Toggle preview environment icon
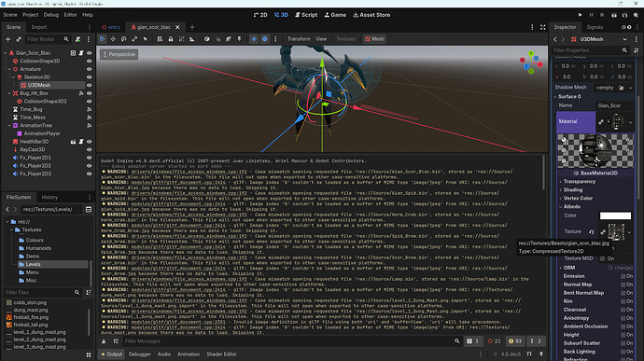 point(265,39)
